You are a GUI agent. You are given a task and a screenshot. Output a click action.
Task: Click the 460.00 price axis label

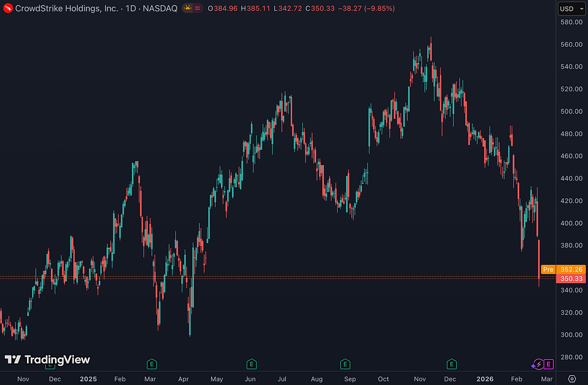(571, 156)
